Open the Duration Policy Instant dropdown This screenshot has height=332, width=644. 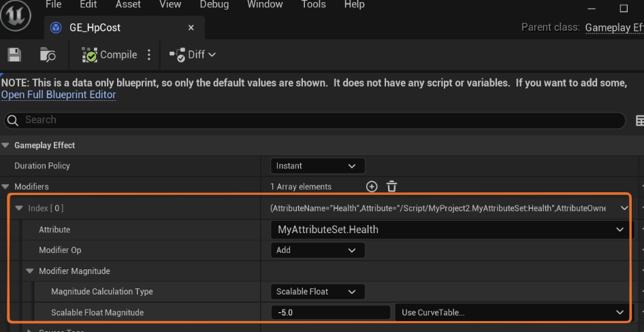(317, 166)
